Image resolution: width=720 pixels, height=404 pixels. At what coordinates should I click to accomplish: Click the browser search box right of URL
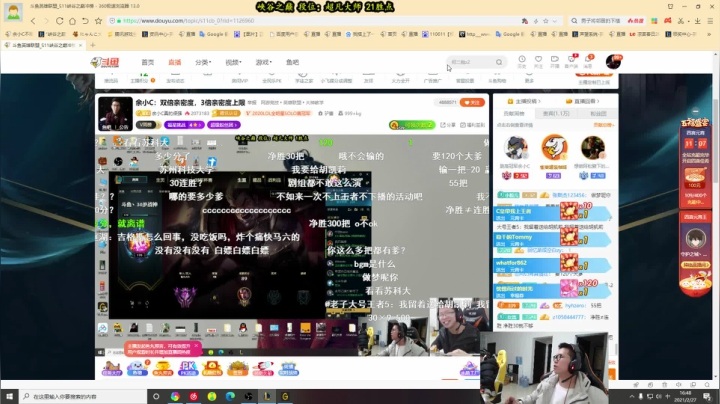[606, 21]
